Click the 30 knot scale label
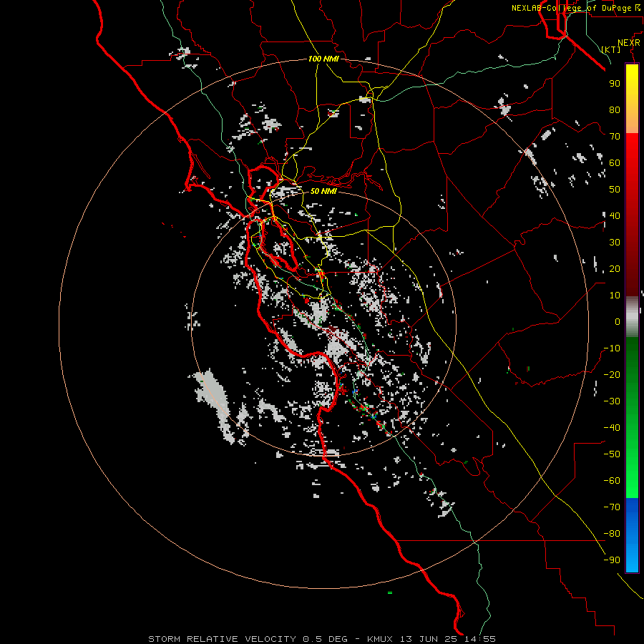644x644 pixels. 615,243
